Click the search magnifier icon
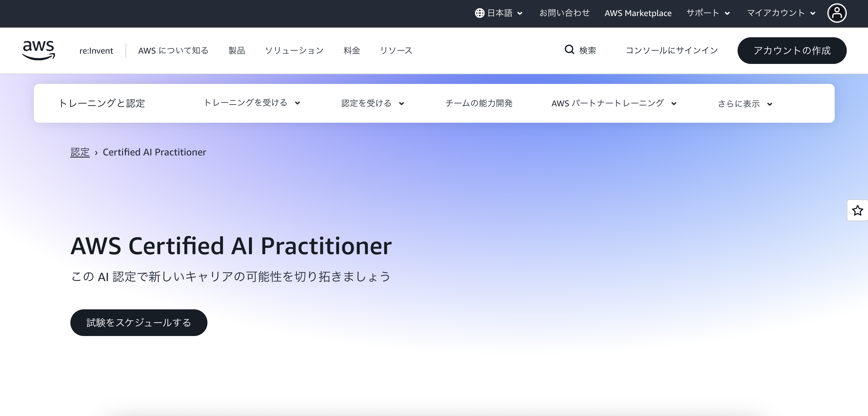868x416 pixels. [569, 50]
